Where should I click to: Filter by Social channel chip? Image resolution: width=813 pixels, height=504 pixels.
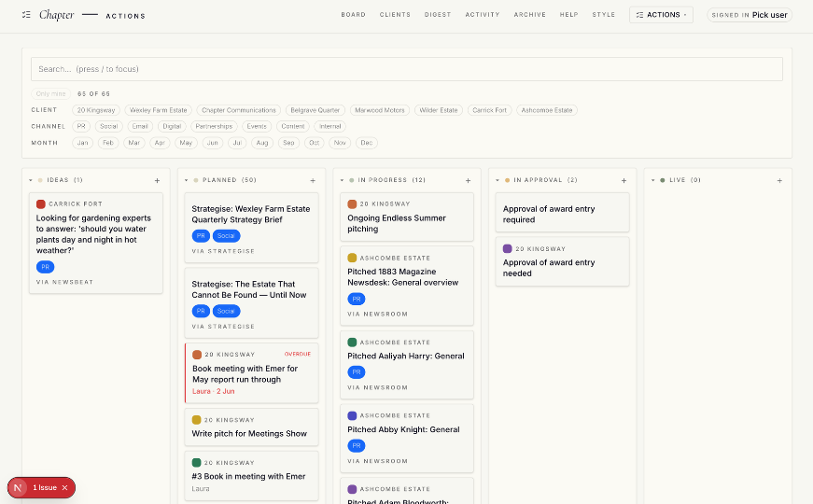[x=108, y=127]
